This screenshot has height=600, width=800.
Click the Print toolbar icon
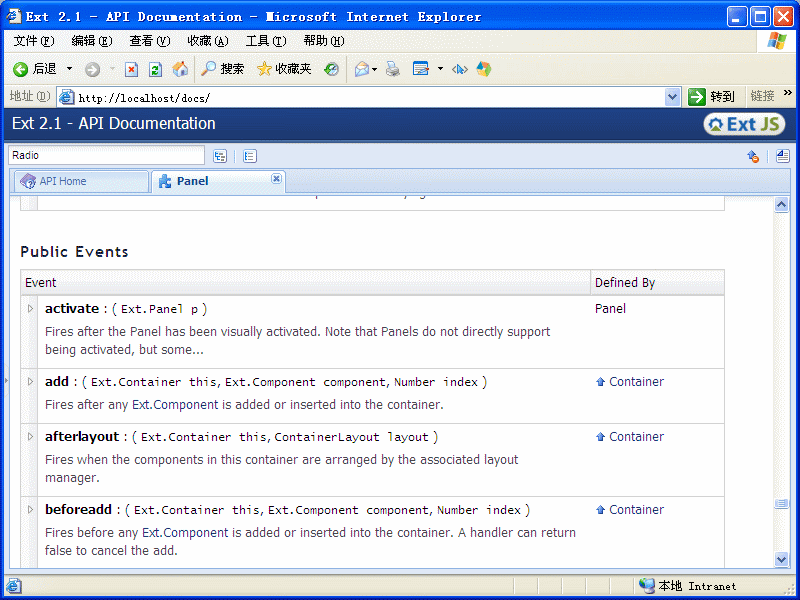point(392,69)
